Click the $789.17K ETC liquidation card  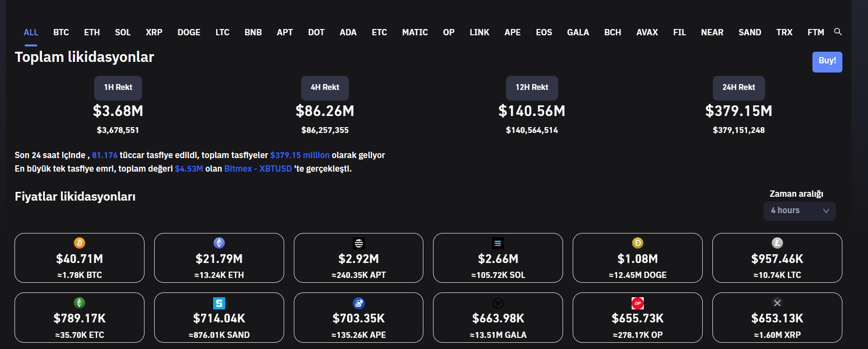pyautogui.click(x=79, y=318)
